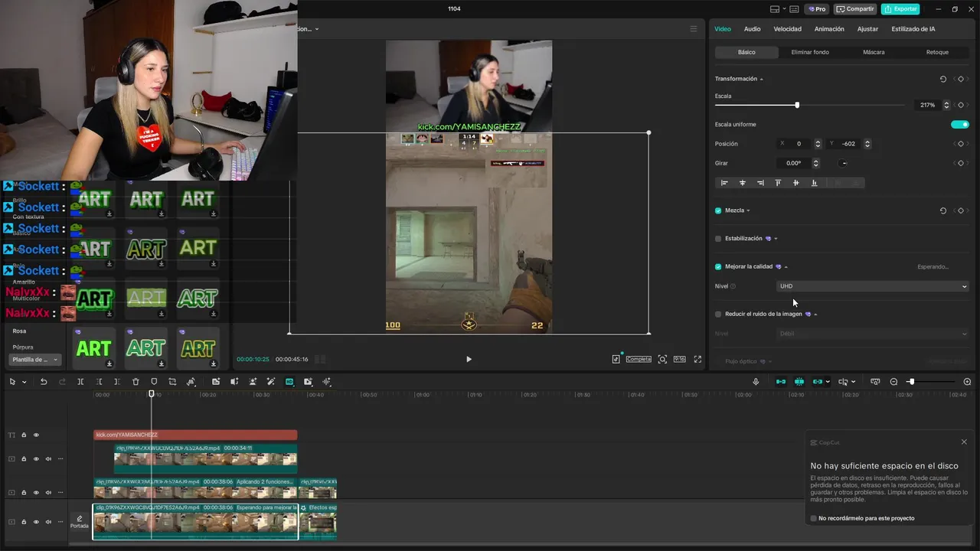
Task: Click the Compartir button
Action: coord(855,9)
